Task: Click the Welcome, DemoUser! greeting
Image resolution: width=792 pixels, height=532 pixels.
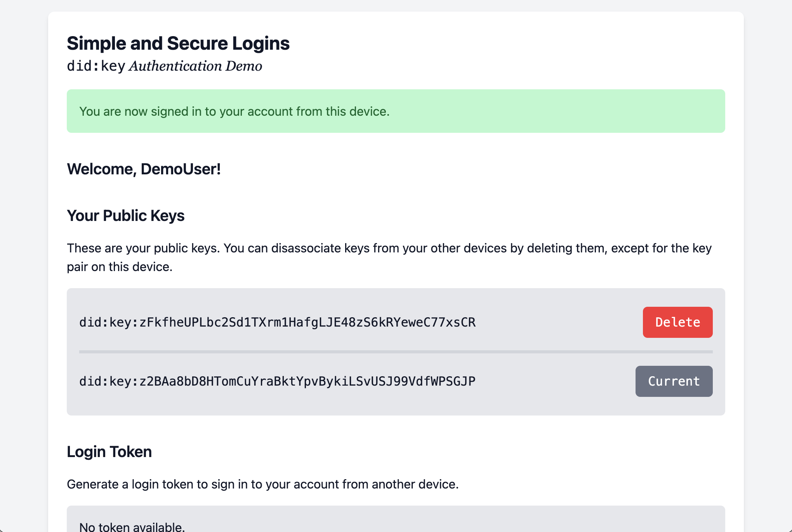Action: pyautogui.click(x=144, y=169)
